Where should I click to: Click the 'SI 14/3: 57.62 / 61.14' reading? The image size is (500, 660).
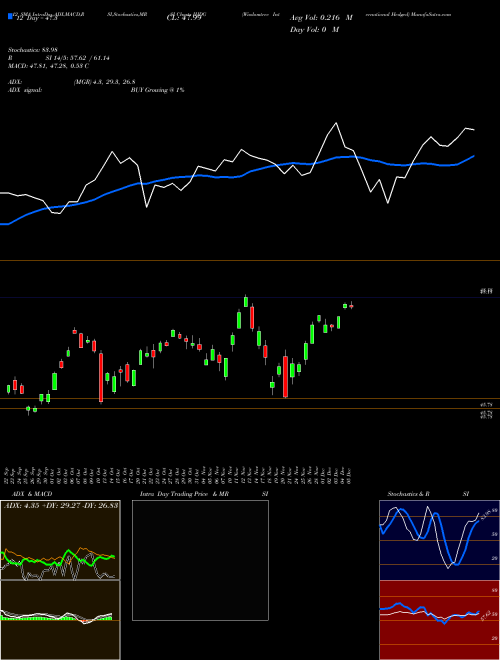tap(77, 58)
